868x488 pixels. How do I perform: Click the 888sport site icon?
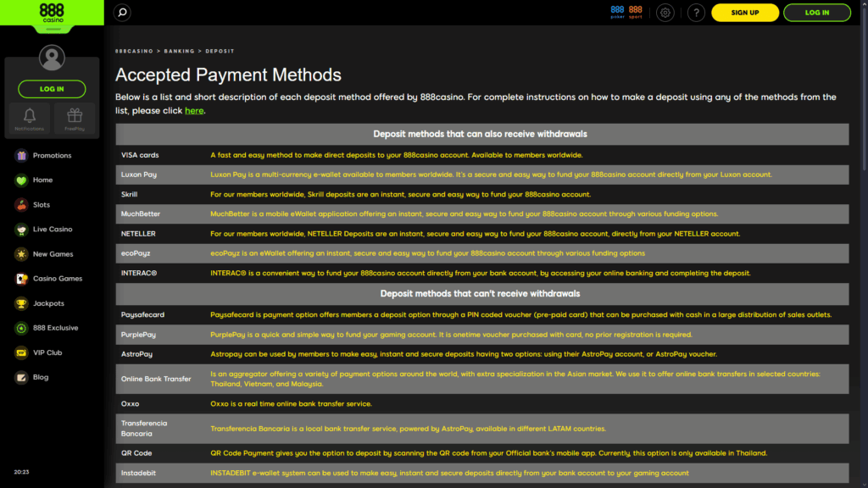click(634, 12)
